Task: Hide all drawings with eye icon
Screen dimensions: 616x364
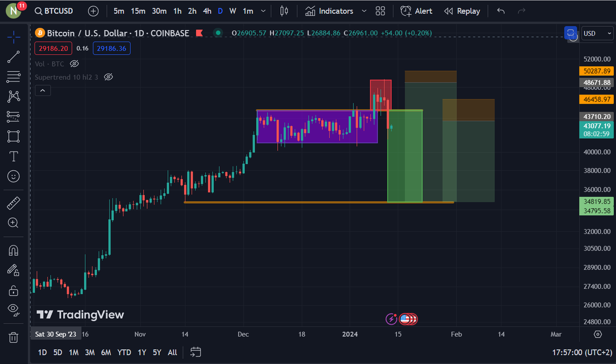Action: (x=14, y=310)
